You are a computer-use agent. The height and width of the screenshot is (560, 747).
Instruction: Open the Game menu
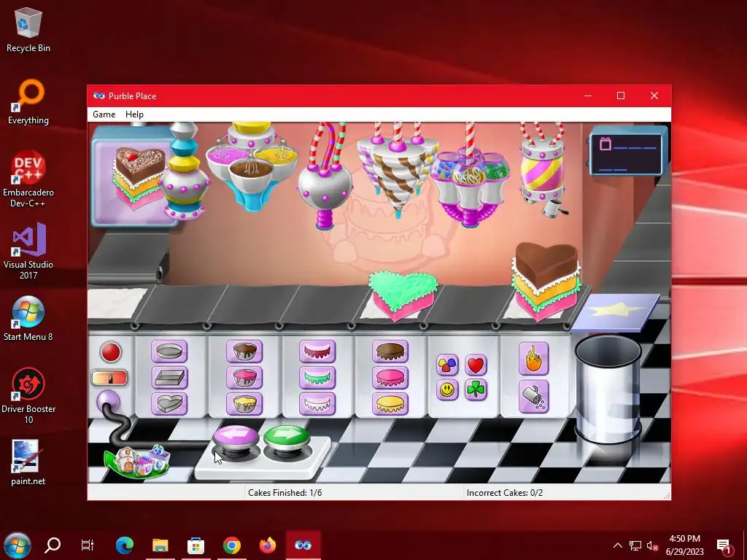(x=104, y=114)
